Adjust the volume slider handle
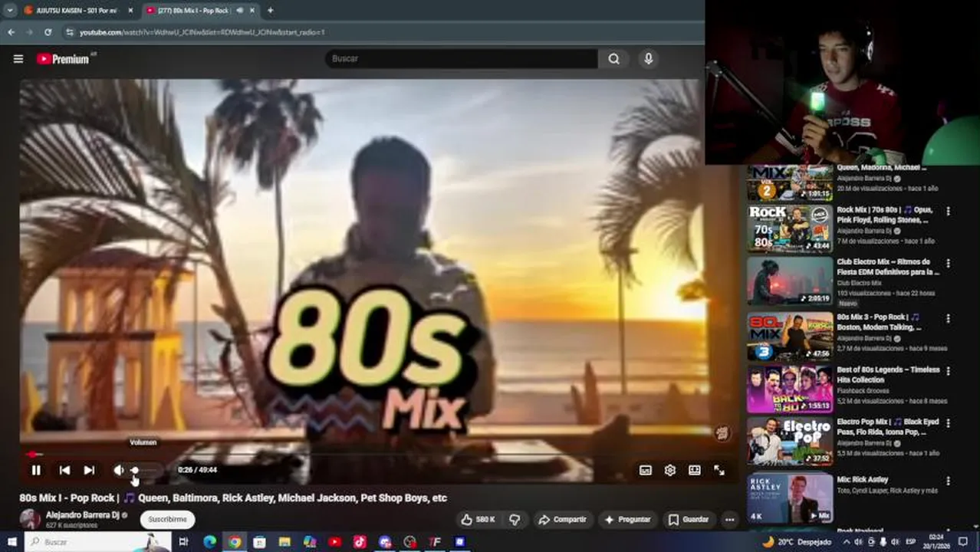The image size is (980, 552). coord(135,470)
